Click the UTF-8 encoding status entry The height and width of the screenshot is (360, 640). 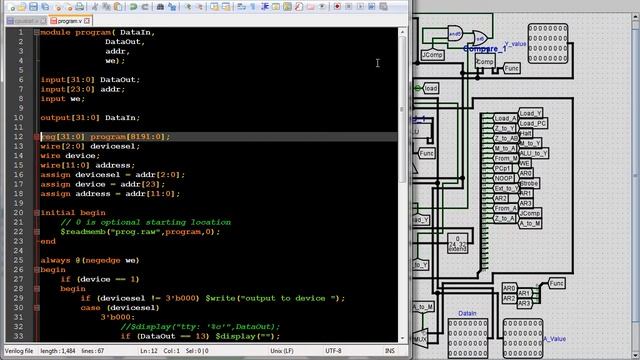pyautogui.click(x=333, y=351)
